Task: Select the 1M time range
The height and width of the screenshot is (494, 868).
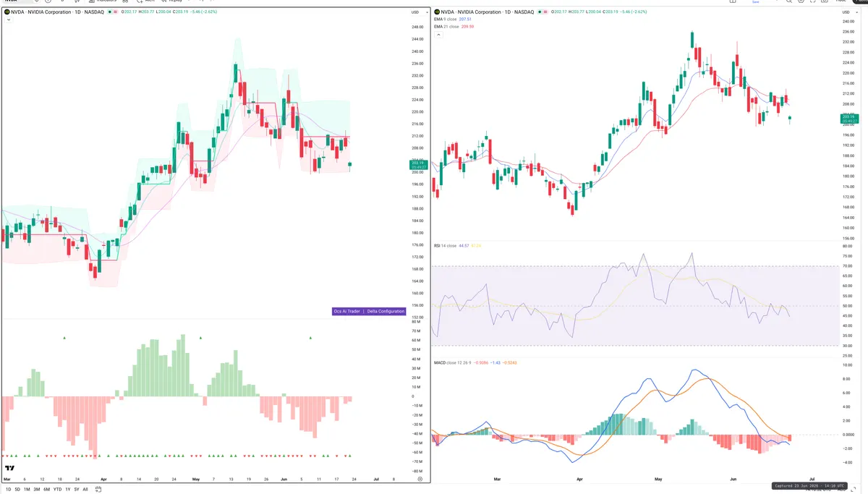Action: click(27, 489)
